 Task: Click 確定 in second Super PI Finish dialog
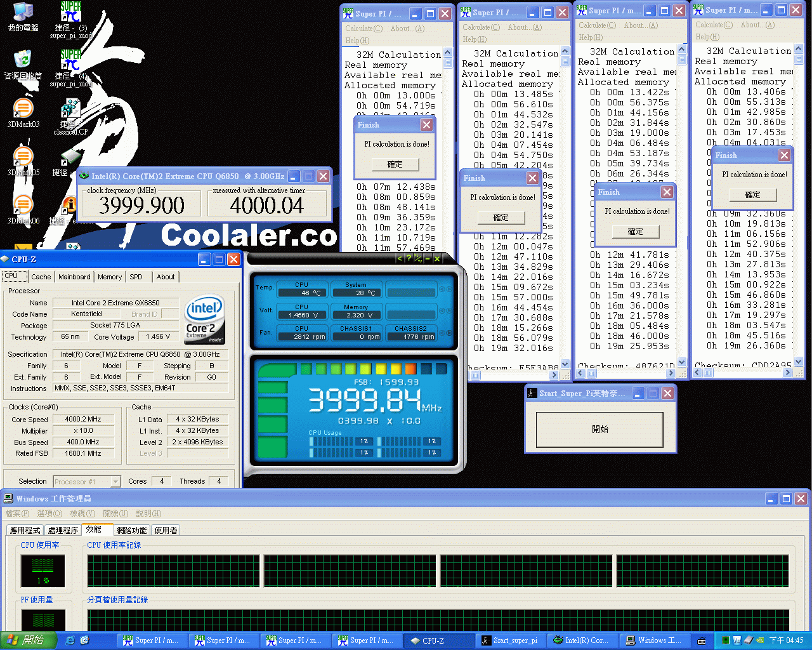click(x=501, y=218)
